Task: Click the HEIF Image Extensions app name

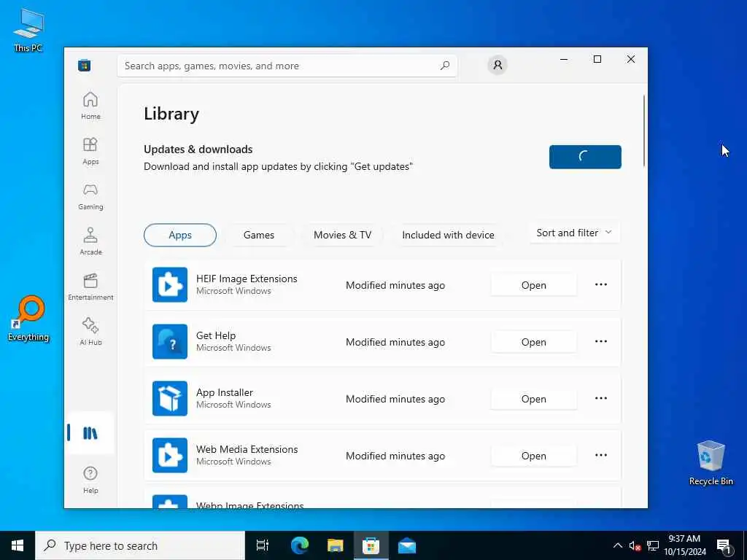Action: tap(247, 279)
